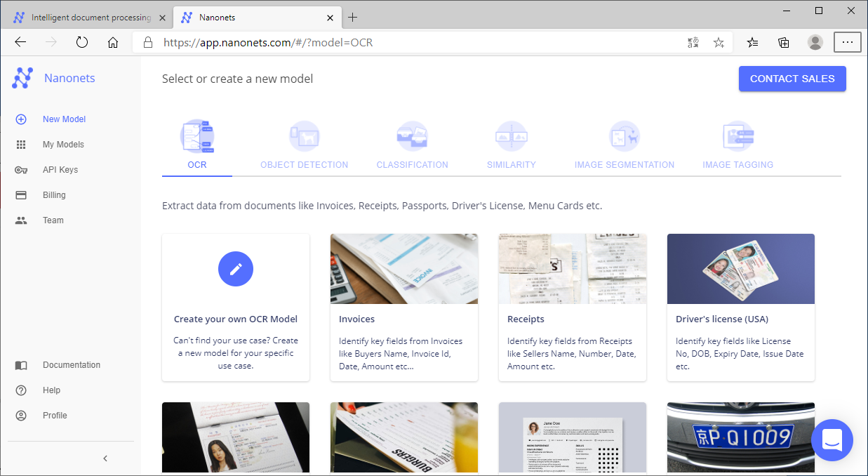This screenshot has width=868, height=476.
Task: Click the Team people icon
Action: pyautogui.click(x=21, y=220)
